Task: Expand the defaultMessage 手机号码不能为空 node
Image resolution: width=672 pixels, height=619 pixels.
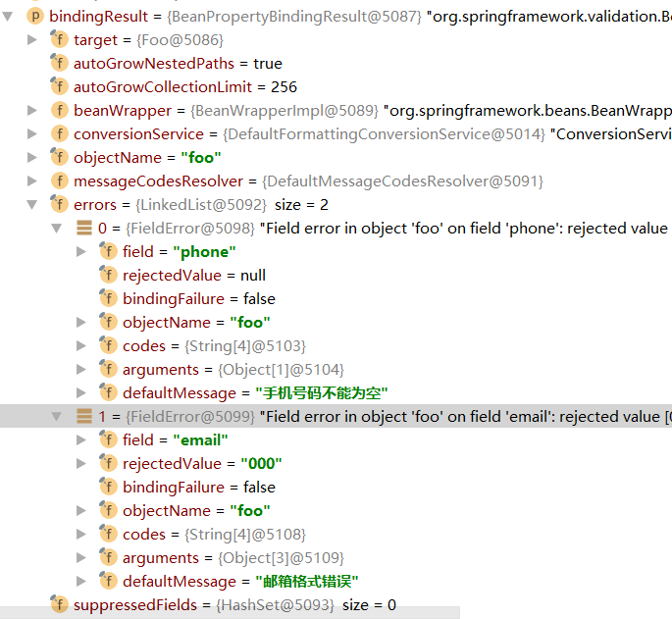Action: tap(81, 393)
